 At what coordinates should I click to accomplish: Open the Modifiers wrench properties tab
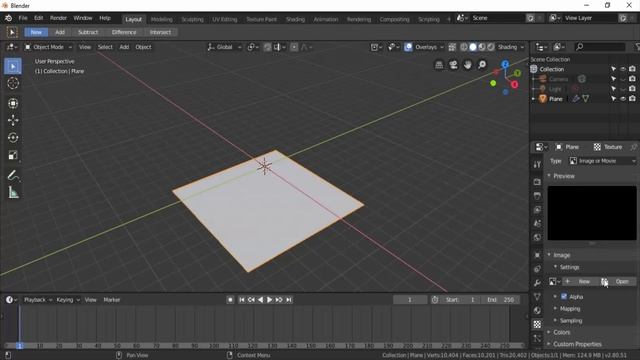coord(537,283)
